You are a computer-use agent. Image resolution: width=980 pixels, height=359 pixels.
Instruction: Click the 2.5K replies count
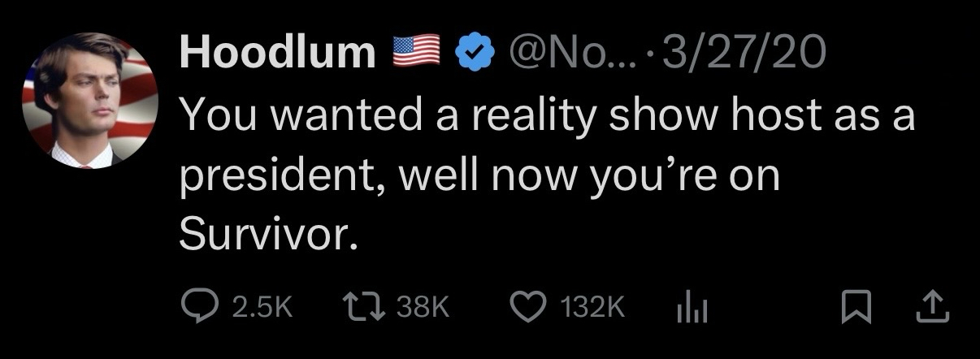click(261, 306)
